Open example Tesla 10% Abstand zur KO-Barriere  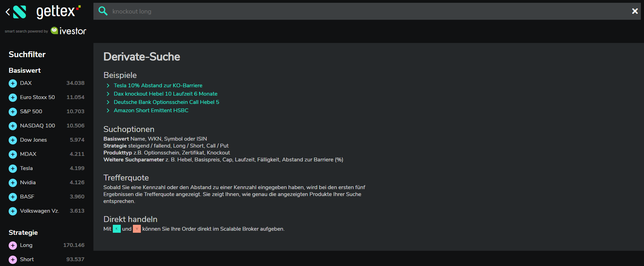[158, 86]
